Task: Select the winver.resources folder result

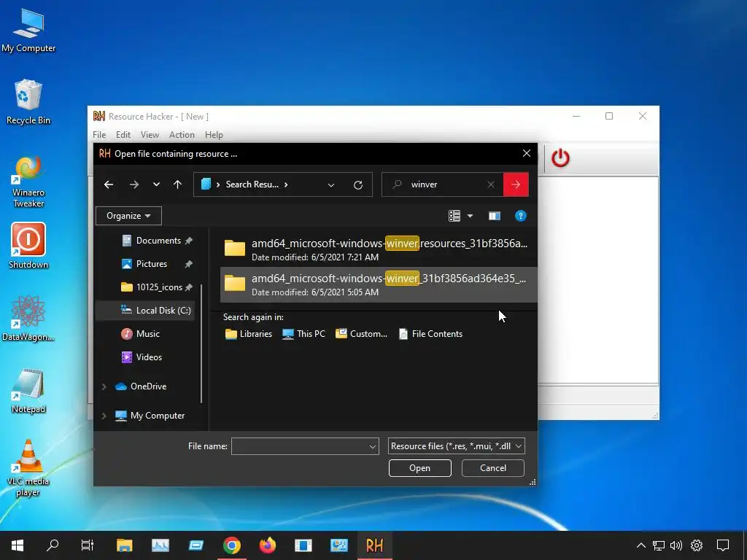Action: pyautogui.click(x=379, y=249)
